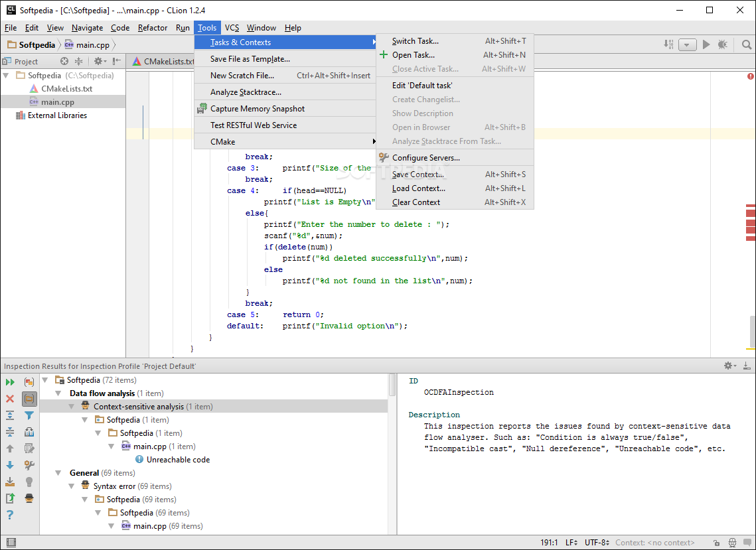Switch to the CMakeLists.txt editor tab
Screen dimensions: 756x550
click(163, 61)
